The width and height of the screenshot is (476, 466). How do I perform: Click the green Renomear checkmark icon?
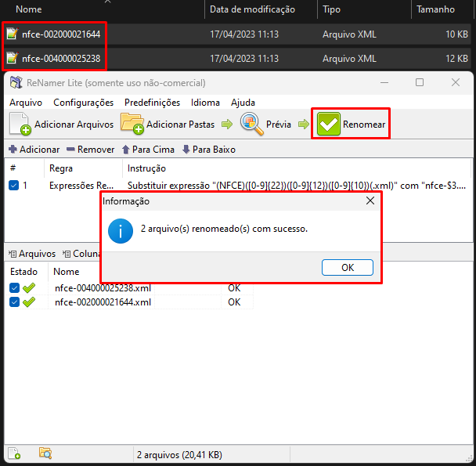(329, 124)
